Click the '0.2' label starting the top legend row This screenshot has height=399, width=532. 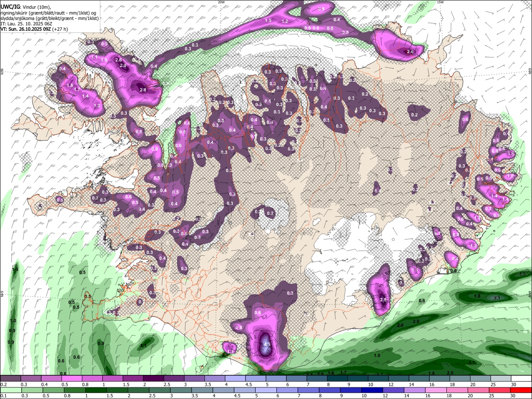click(x=3, y=384)
